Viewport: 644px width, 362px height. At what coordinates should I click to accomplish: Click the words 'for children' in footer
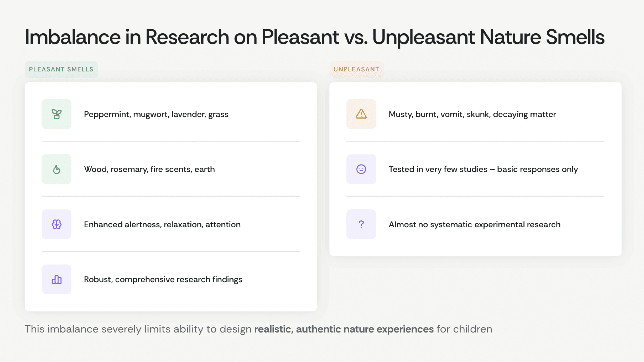464,329
